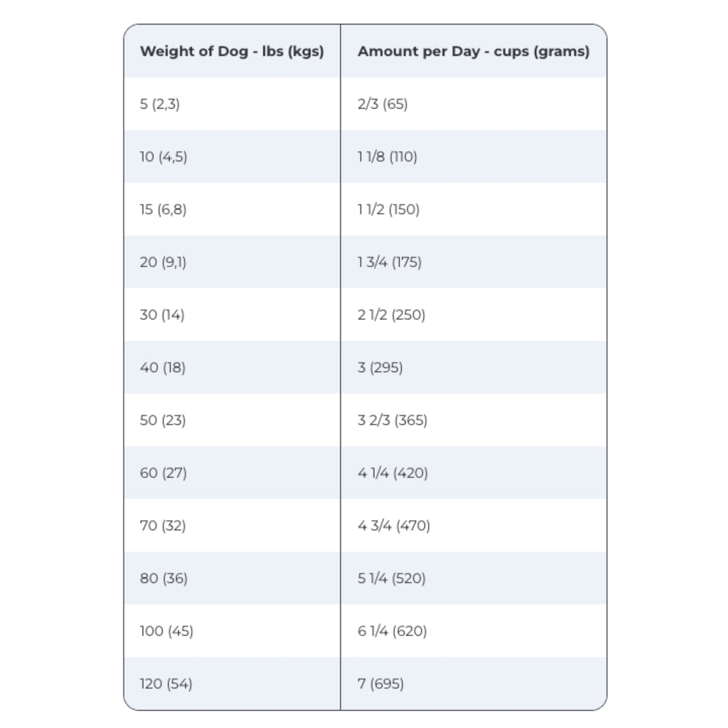Choose the 2 1/2 (250) amount cell
This screenshot has height=728, width=728.
[391, 315]
